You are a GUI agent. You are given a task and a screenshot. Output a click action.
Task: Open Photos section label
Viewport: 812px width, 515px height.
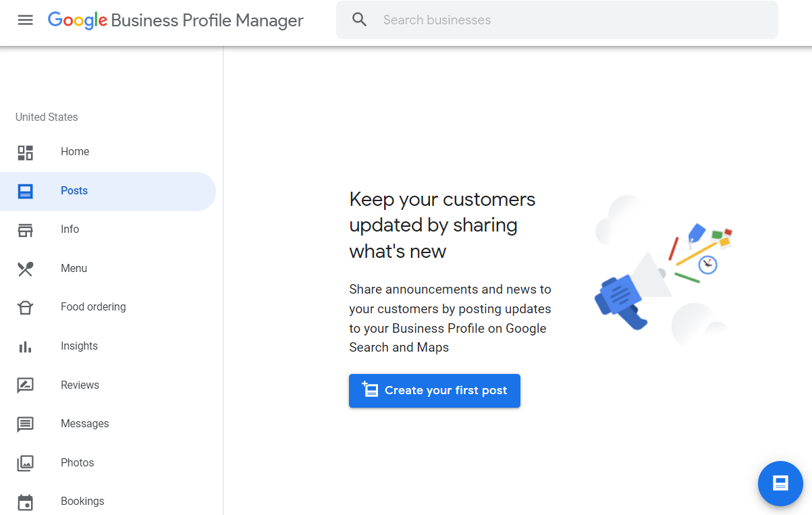pyautogui.click(x=77, y=463)
